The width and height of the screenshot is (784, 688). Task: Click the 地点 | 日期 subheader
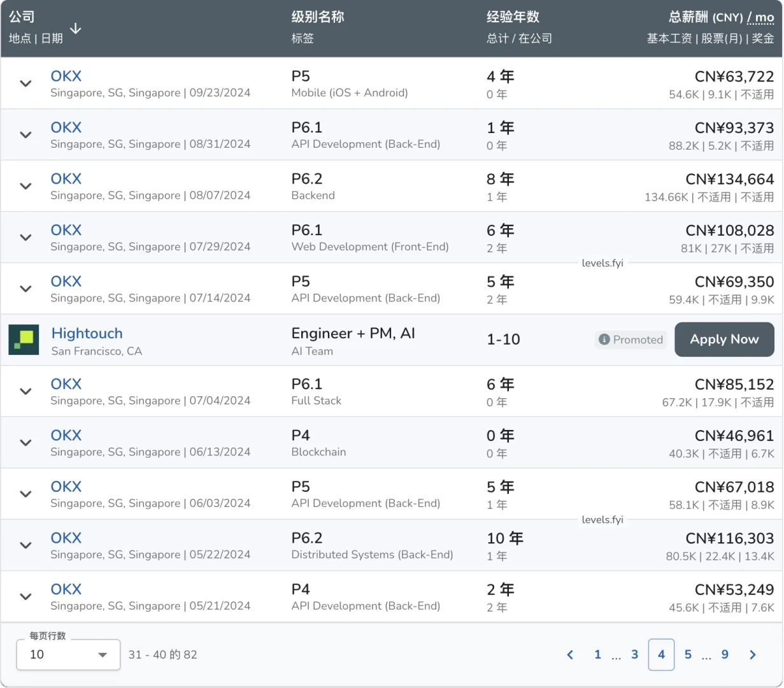coord(36,38)
